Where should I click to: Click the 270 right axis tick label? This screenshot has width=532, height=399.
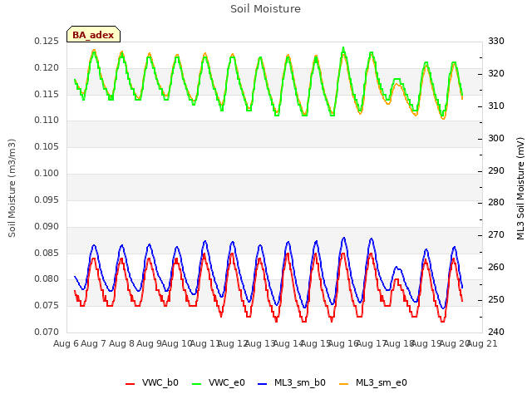click(x=496, y=234)
